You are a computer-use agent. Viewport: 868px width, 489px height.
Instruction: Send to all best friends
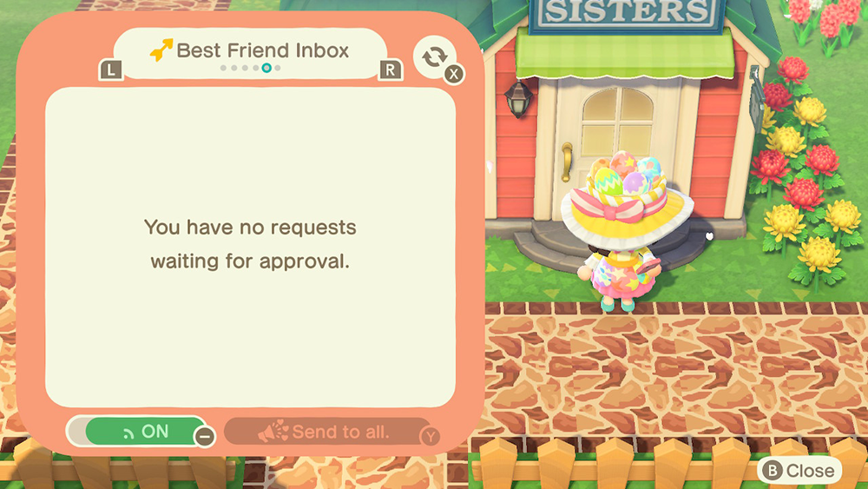tap(328, 432)
